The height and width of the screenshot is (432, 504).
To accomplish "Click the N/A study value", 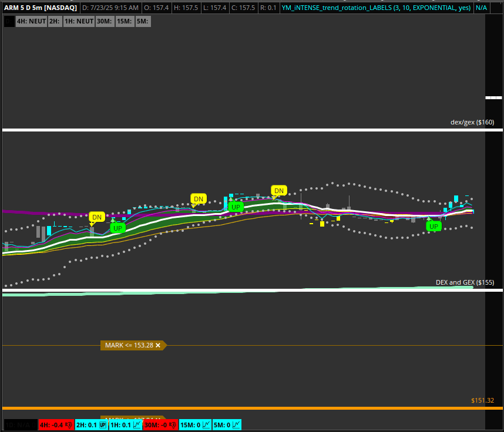I will tap(481, 8).
